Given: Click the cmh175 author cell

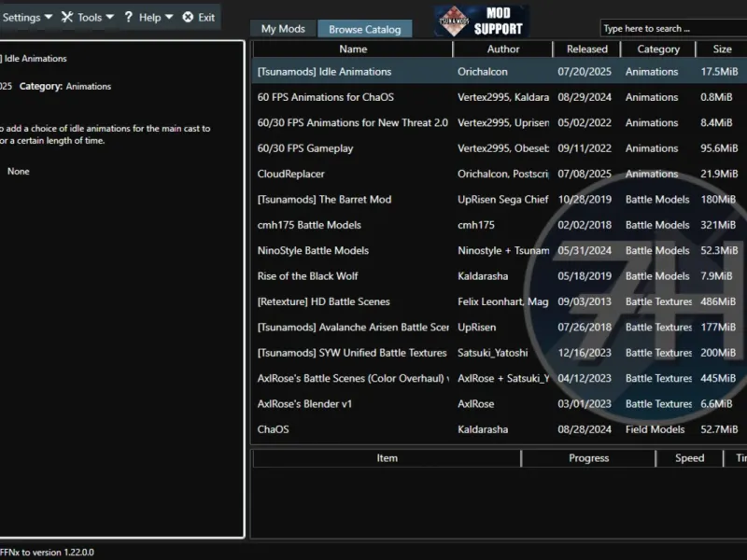Looking at the screenshot, I should click(476, 225).
